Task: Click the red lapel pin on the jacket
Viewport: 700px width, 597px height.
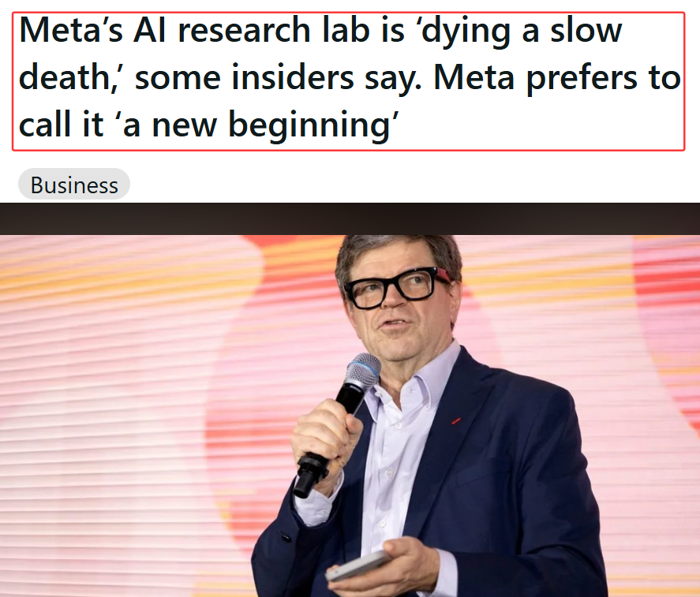Action: pos(456,420)
